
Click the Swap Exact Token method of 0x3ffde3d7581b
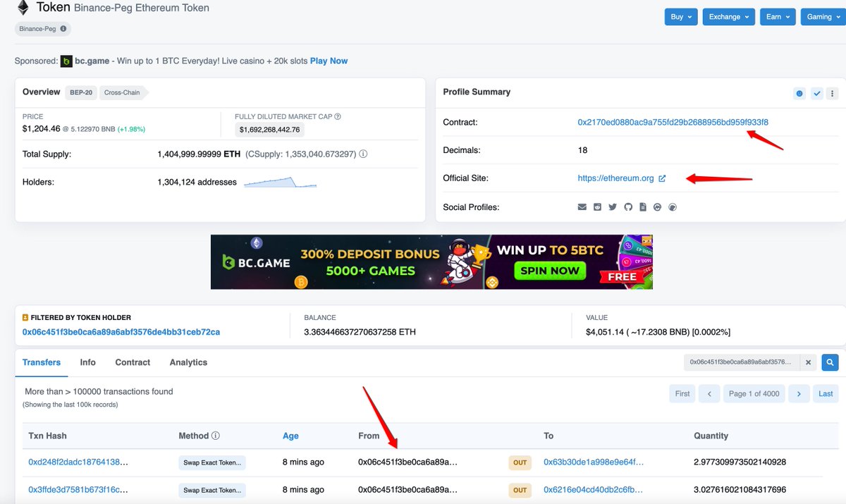click(212, 490)
